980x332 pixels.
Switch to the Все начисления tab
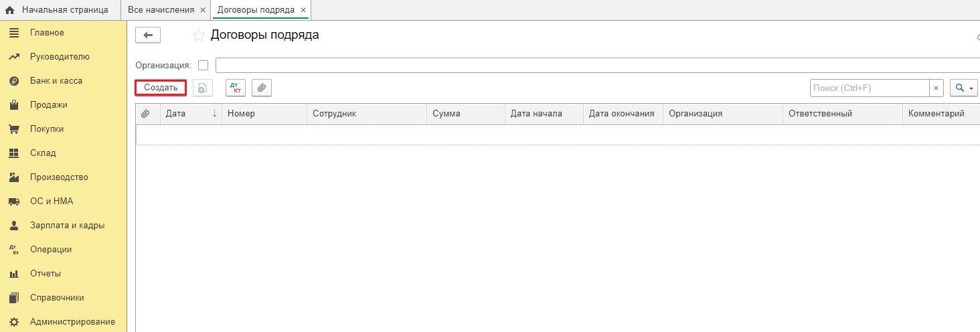pos(161,10)
